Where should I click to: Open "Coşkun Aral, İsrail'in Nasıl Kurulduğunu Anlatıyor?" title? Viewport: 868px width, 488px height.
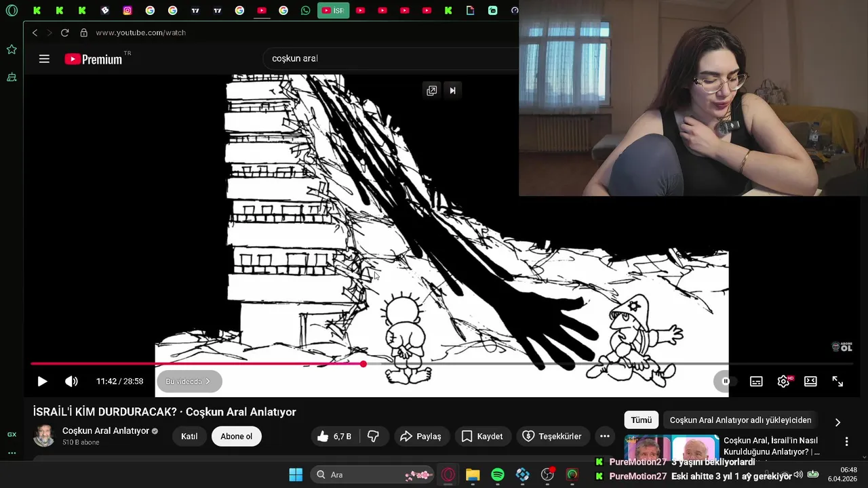pyautogui.click(x=772, y=446)
